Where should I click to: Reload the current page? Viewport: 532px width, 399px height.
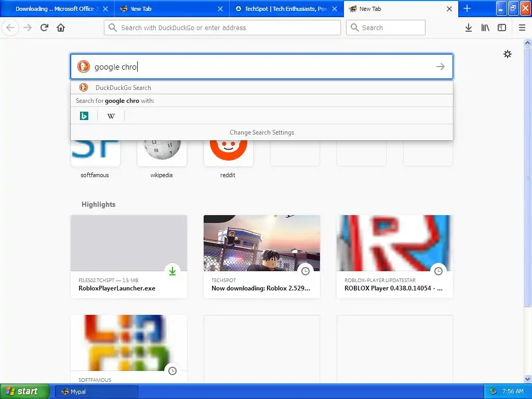(x=44, y=28)
